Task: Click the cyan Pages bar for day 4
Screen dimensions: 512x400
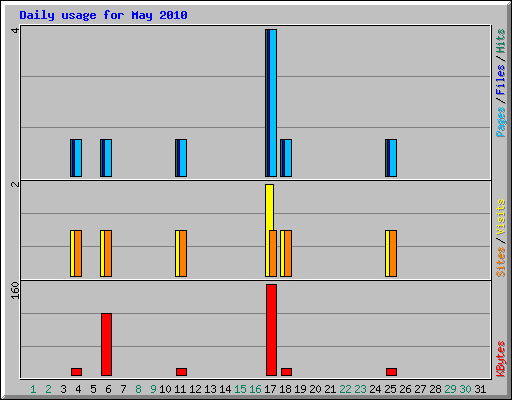Action: click(x=78, y=158)
